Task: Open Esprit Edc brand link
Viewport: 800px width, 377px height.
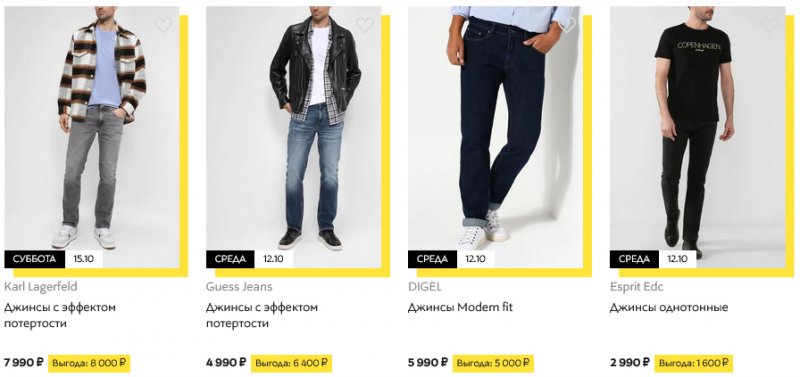Action: [x=637, y=287]
